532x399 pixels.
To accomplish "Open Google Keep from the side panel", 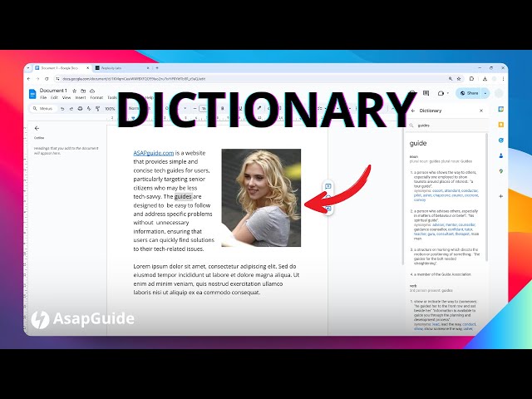I will pos(501,125).
